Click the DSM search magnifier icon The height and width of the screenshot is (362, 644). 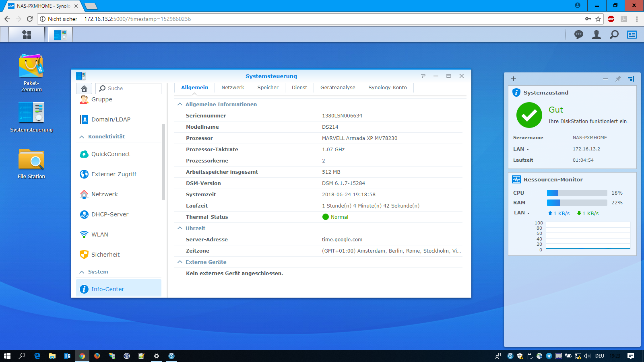pos(614,35)
